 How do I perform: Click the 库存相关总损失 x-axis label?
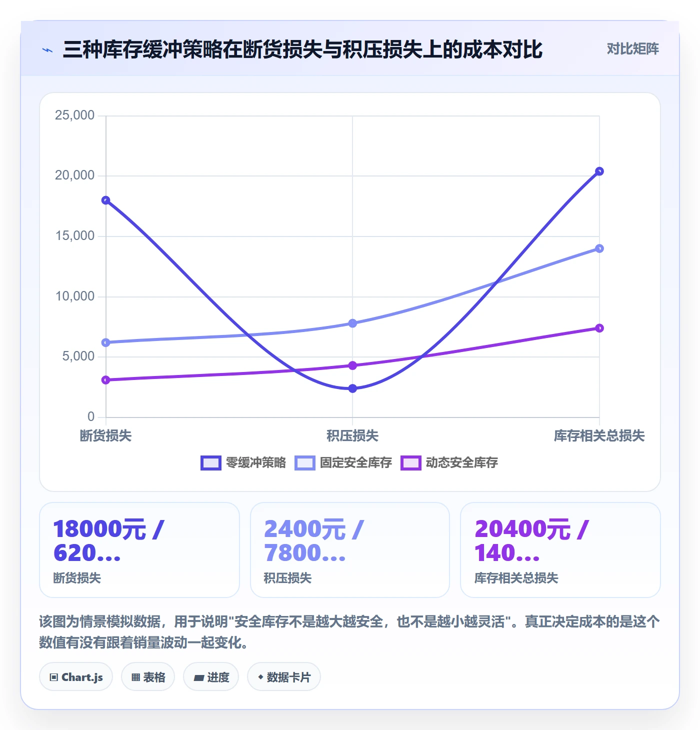tap(599, 435)
